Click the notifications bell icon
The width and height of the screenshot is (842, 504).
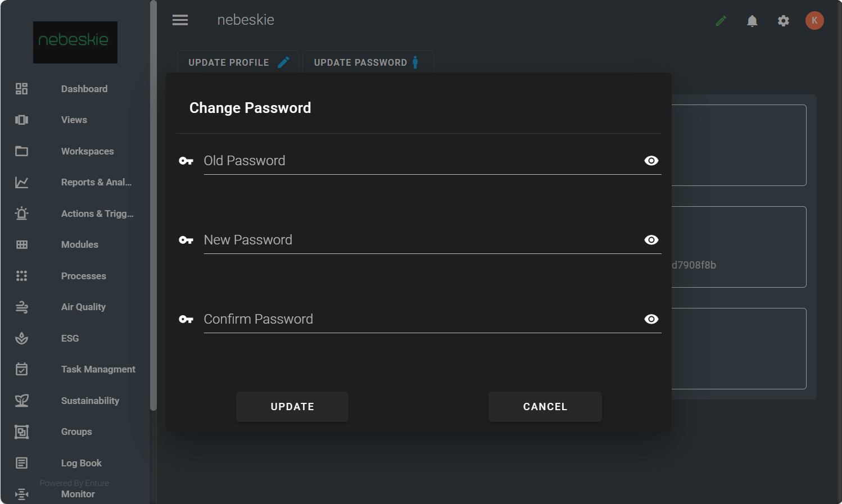click(752, 21)
